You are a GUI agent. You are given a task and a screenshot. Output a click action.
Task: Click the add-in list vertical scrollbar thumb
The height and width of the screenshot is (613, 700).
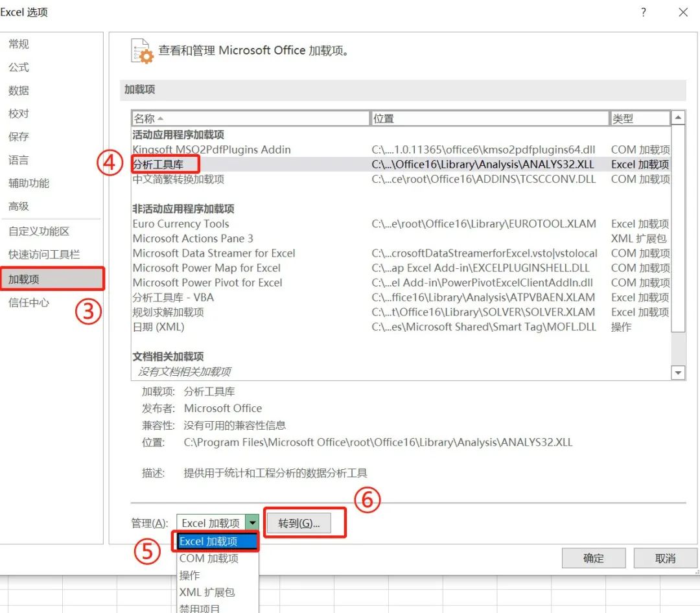click(678, 229)
